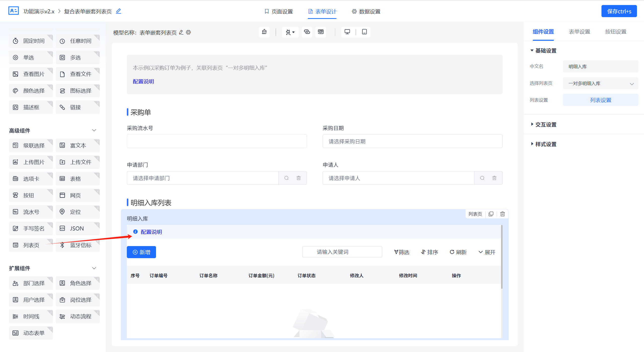Click 新增 to add a record
The image size is (644, 352).
(x=141, y=252)
